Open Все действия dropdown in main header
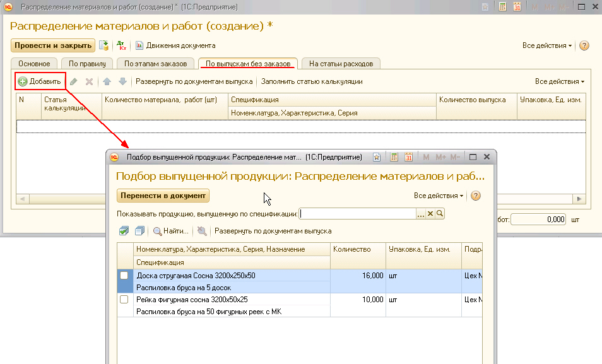Screen dimensions: 602x364 (546, 45)
